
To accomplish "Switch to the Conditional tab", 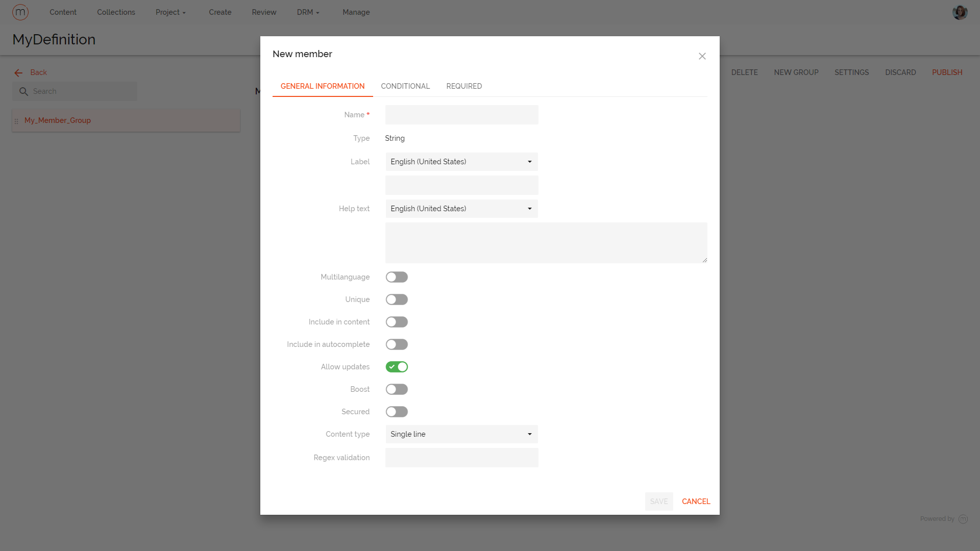I will 405,86.
